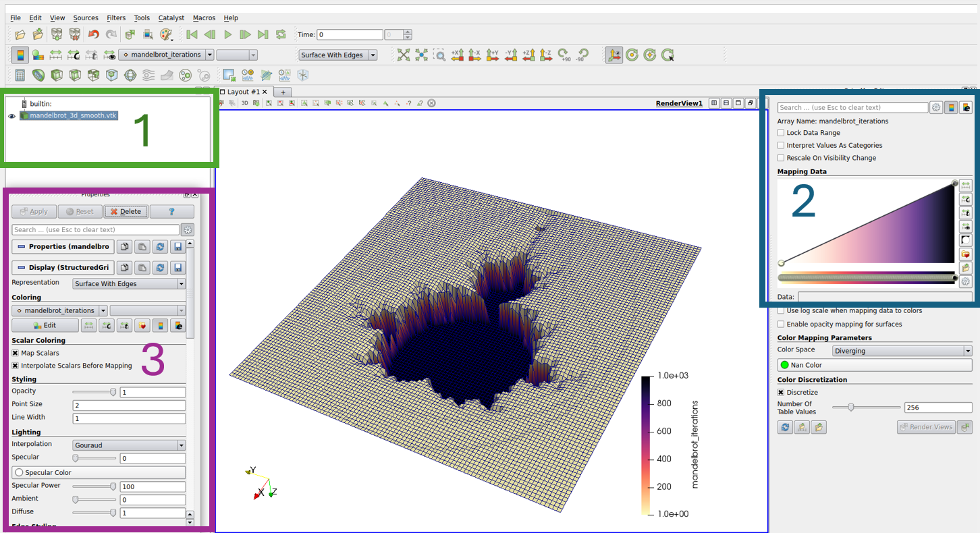Toggle color legend visibility icon in toolbar
Image resolution: width=980 pixels, height=533 pixels.
[20, 55]
